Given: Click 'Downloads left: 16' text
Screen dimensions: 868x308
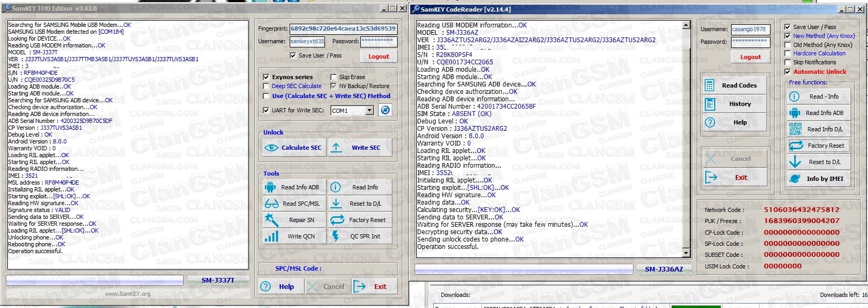Looking at the screenshot, I should coord(844,295).
